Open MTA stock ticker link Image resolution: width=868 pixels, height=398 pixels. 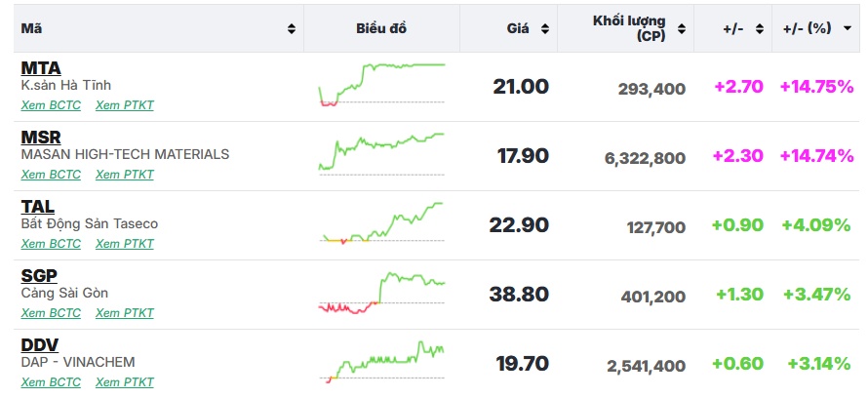pos(41,68)
